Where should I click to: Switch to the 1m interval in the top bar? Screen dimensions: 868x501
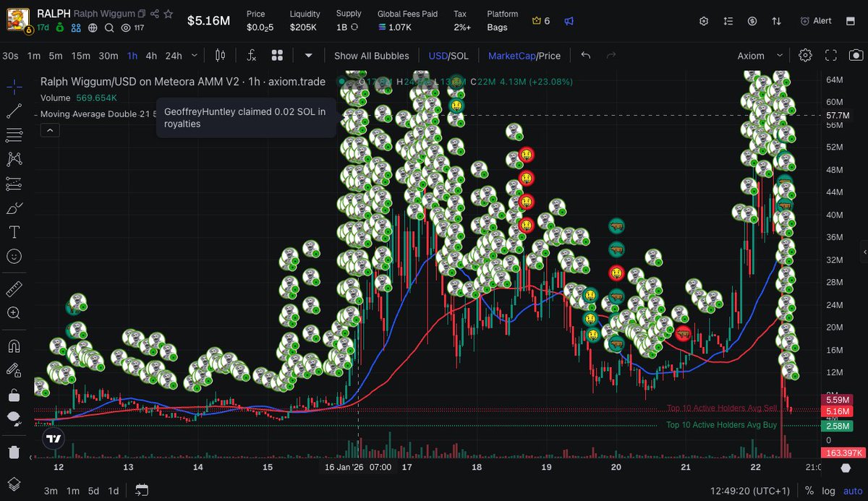(33, 56)
